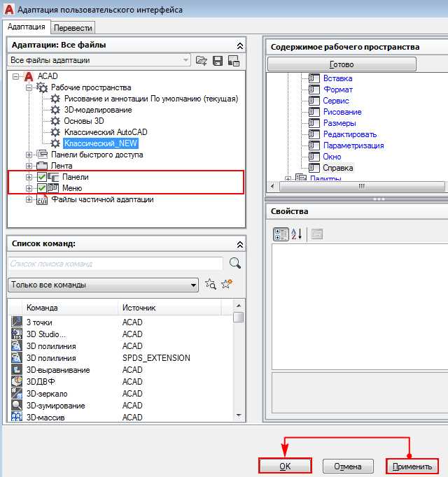Collapse the Список команд panel
The width and height of the screenshot is (448, 477).
pos(239,244)
